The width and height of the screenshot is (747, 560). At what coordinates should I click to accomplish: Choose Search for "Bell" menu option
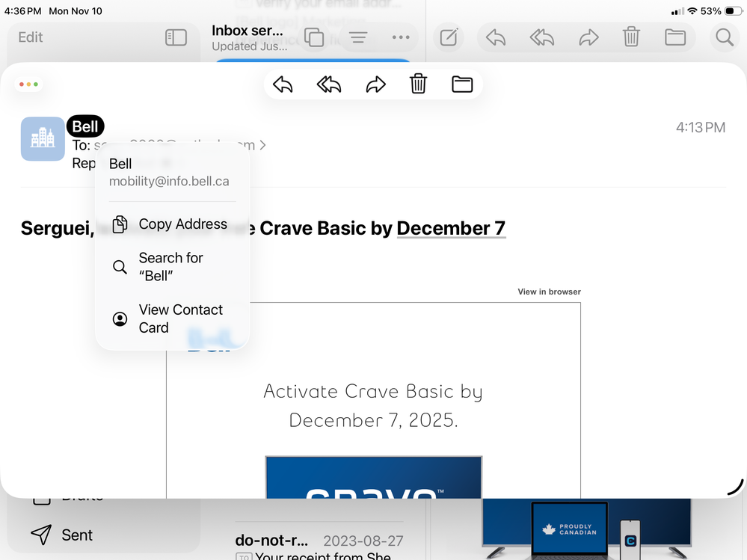(x=172, y=267)
